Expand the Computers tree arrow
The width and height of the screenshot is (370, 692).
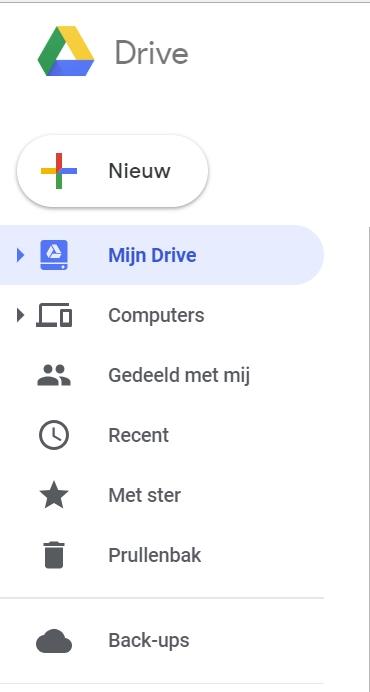20,315
